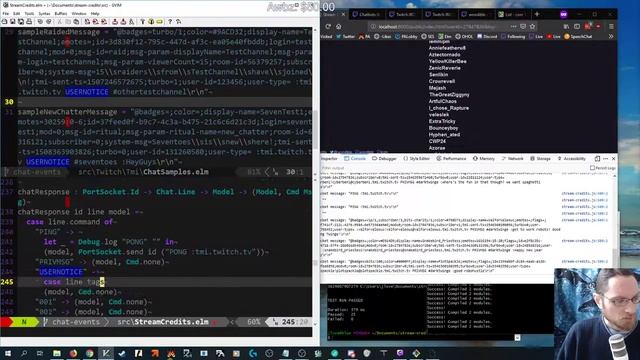The height and width of the screenshot is (360, 640).
Task: Open the Firefox hamburger menu
Action: [611, 26]
